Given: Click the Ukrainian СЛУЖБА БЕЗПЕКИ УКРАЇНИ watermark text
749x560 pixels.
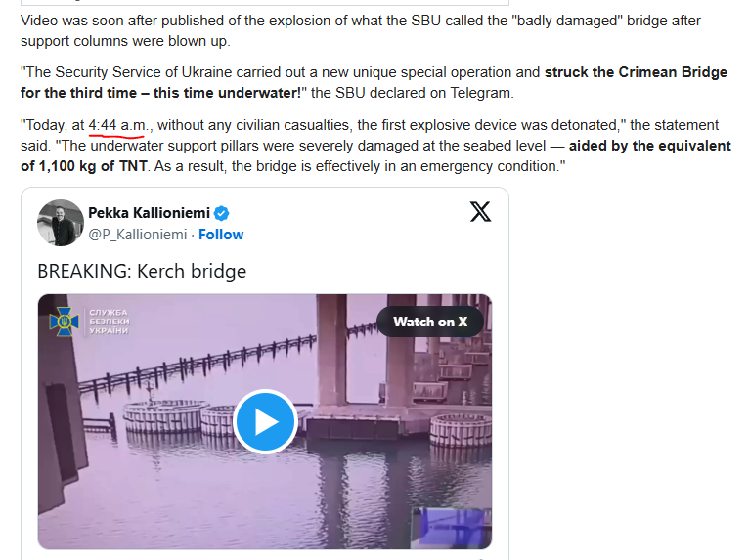Looking at the screenshot, I should coord(109,322).
